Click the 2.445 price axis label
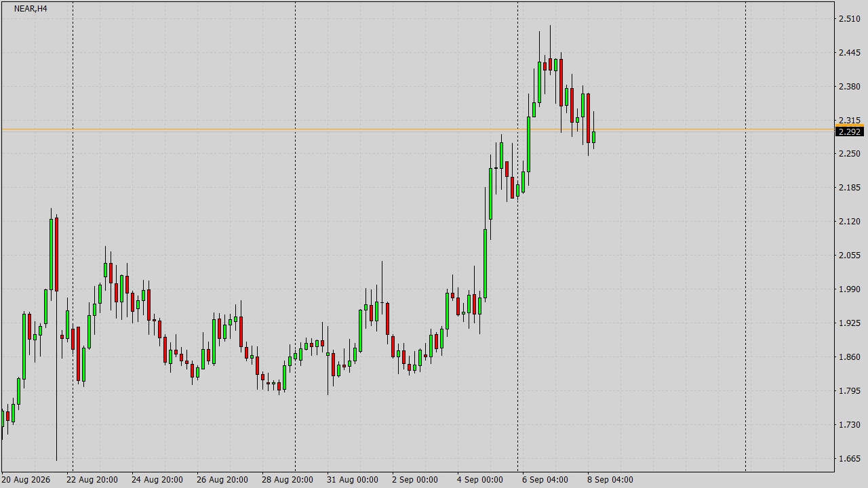The height and width of the screenshot is (488, 868). pos(849,52)
